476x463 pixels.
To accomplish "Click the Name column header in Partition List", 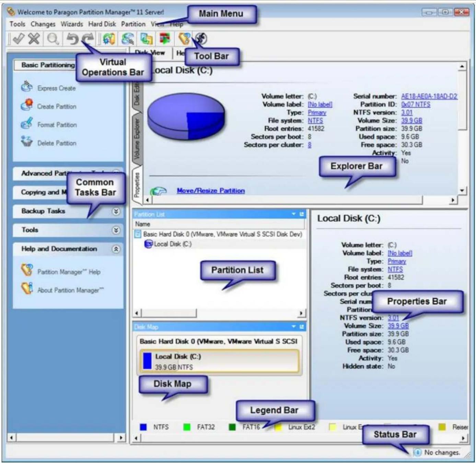I will 220,224.
